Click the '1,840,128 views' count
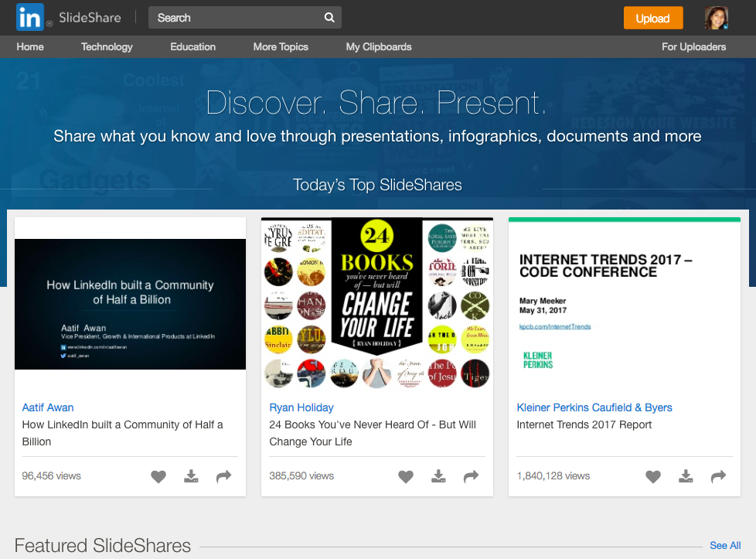This screenshot has height=559, width=756. click(553, 476)
